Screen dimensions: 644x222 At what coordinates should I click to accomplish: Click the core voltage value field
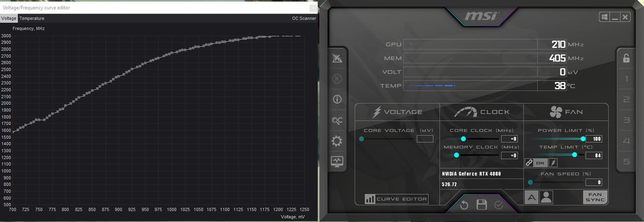point(425,139)
